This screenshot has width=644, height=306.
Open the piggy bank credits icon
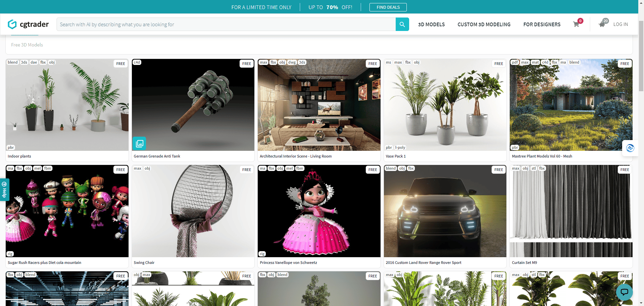(x=602, y=24)
